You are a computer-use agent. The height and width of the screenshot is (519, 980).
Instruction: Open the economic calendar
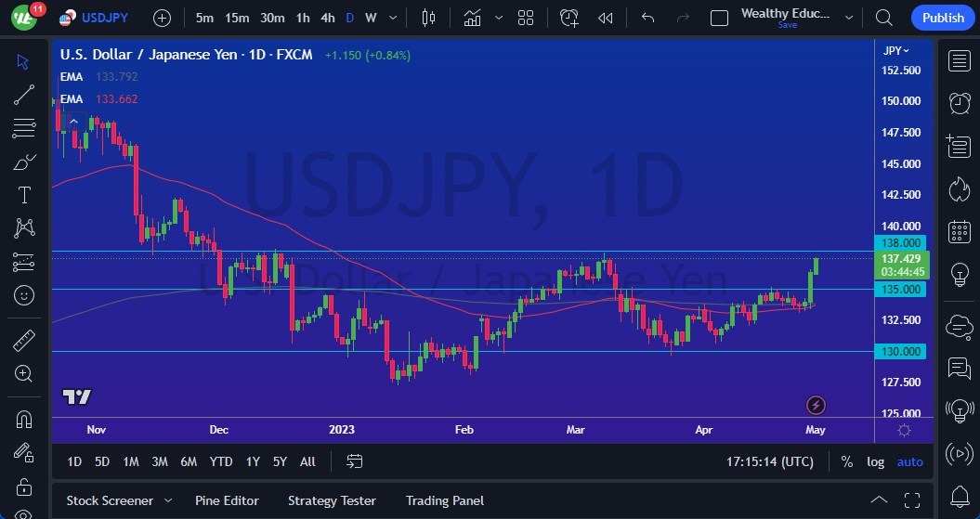(959, 232)
